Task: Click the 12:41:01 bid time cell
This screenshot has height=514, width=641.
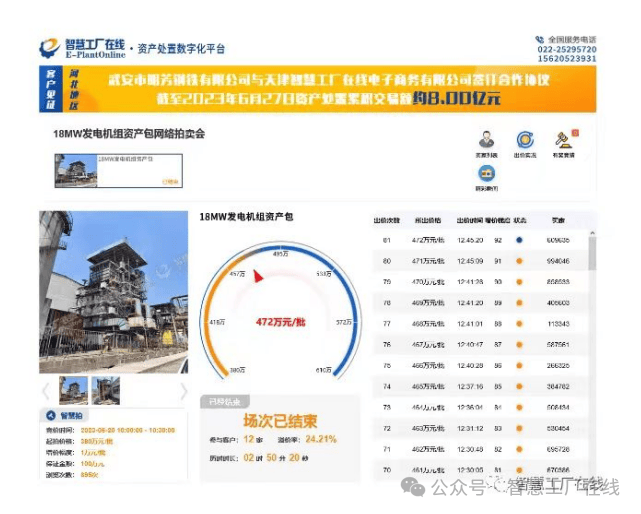Action: point(470,324)
